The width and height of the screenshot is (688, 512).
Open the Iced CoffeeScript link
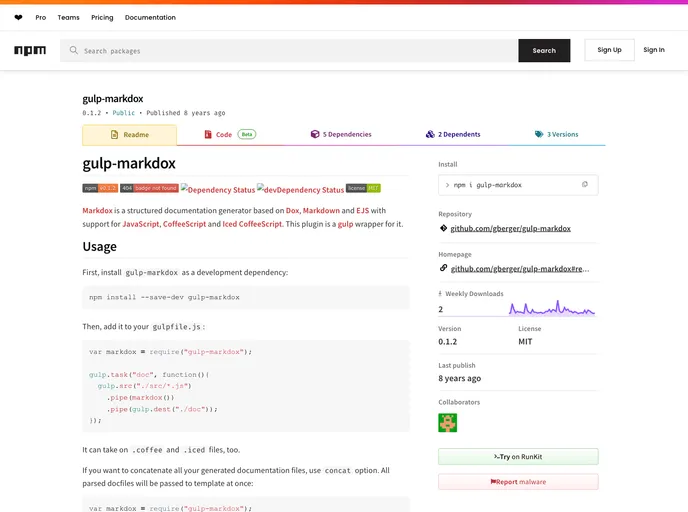coord(252,224)
